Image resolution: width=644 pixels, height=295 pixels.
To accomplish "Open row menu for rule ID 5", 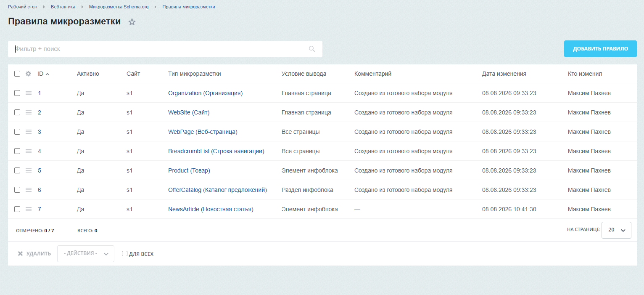I will 29,170.
